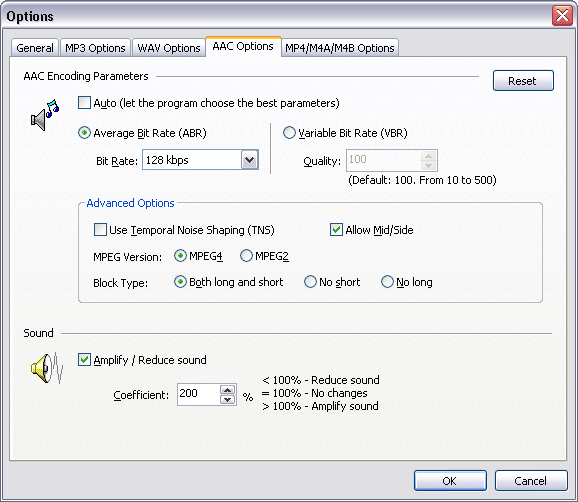Select the No long block type
Screen dimensions: 578x502
pos(387,282)
